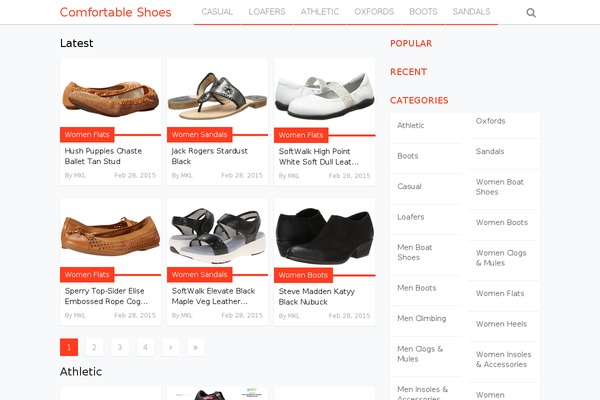600x400 pixels.
Task: Select the CATEGORIES sidebar tab
Action: coord(419,100)
